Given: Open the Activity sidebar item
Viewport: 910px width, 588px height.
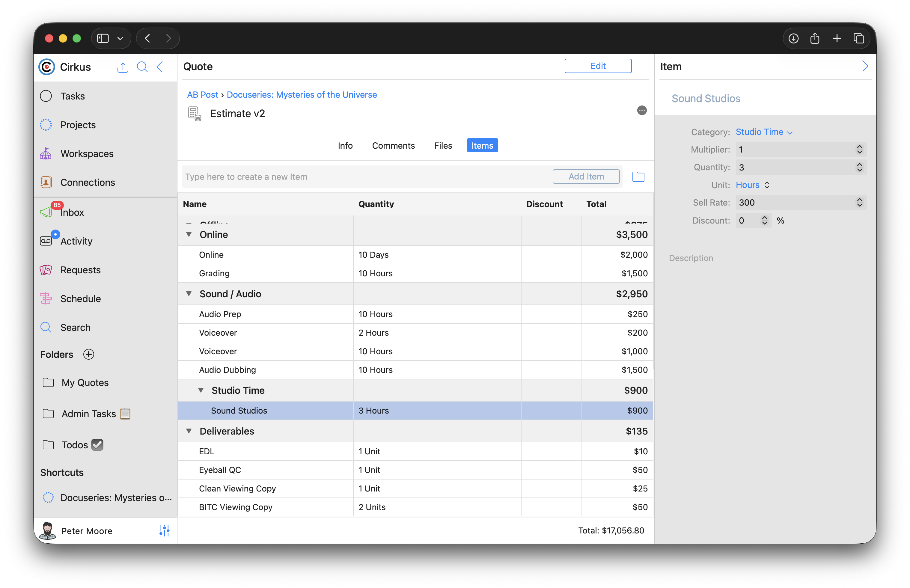Looking at the screenshot, I should coord(76,241).
